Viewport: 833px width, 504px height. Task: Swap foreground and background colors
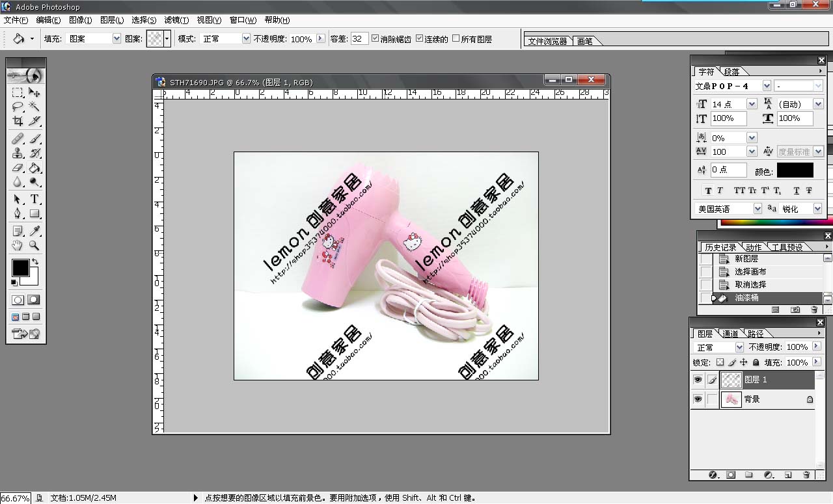point(34,261)
